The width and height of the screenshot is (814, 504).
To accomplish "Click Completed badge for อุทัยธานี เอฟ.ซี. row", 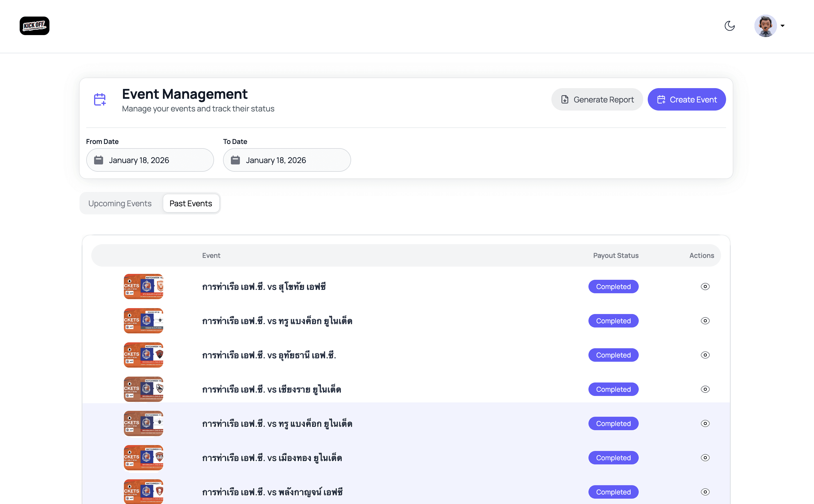I will [613, 355].
